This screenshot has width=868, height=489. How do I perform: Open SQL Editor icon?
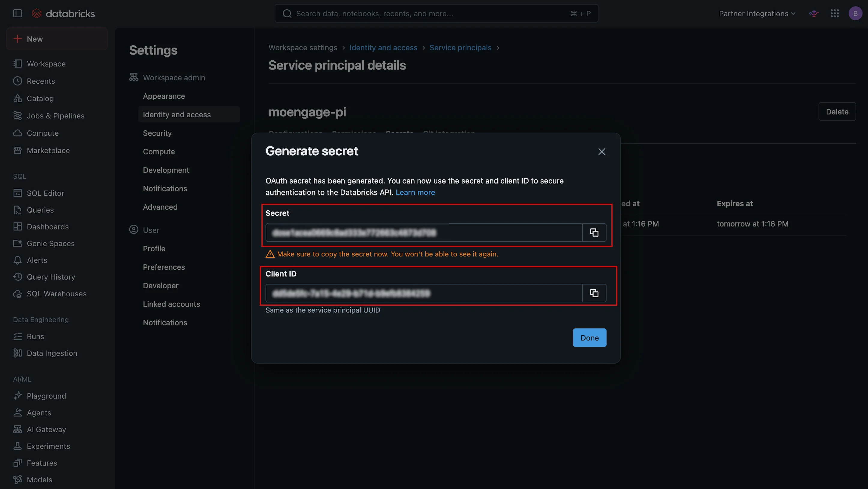tap(17, 193)
